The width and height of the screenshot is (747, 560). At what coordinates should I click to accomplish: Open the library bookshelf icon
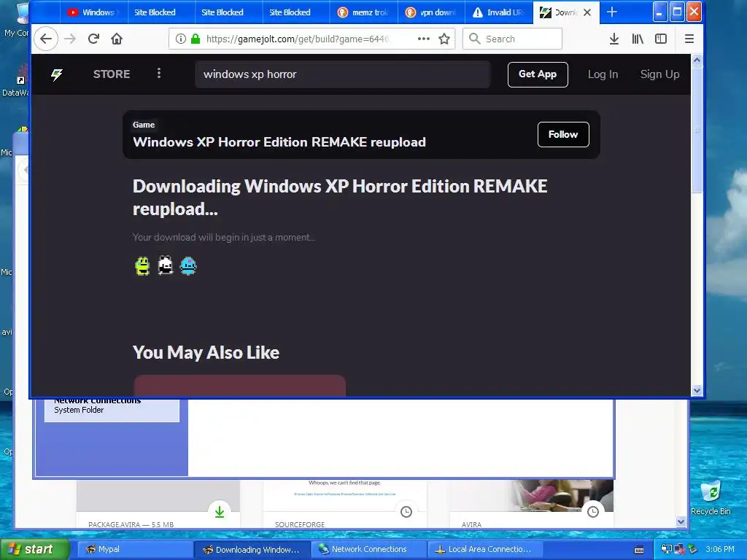tap(638, 39)
